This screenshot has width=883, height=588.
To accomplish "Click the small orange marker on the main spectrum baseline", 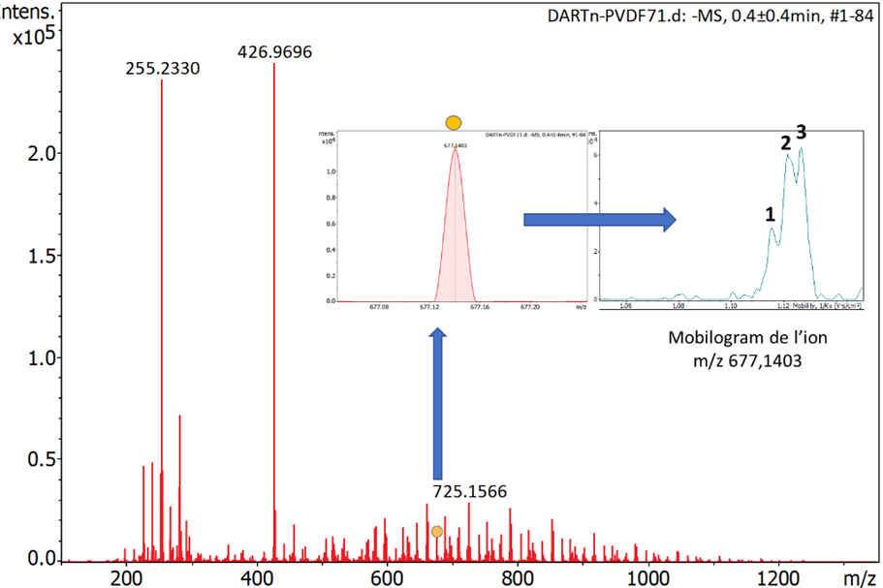I will click(x=437, y=532).
